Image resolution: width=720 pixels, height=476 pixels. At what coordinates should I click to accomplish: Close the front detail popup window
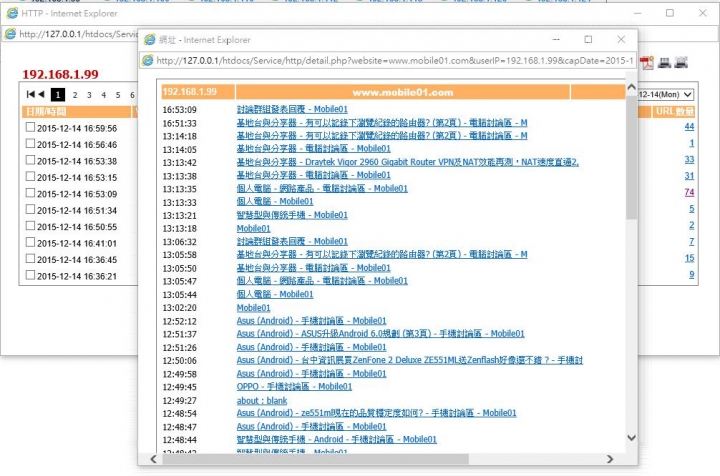(x=621, y=39)
